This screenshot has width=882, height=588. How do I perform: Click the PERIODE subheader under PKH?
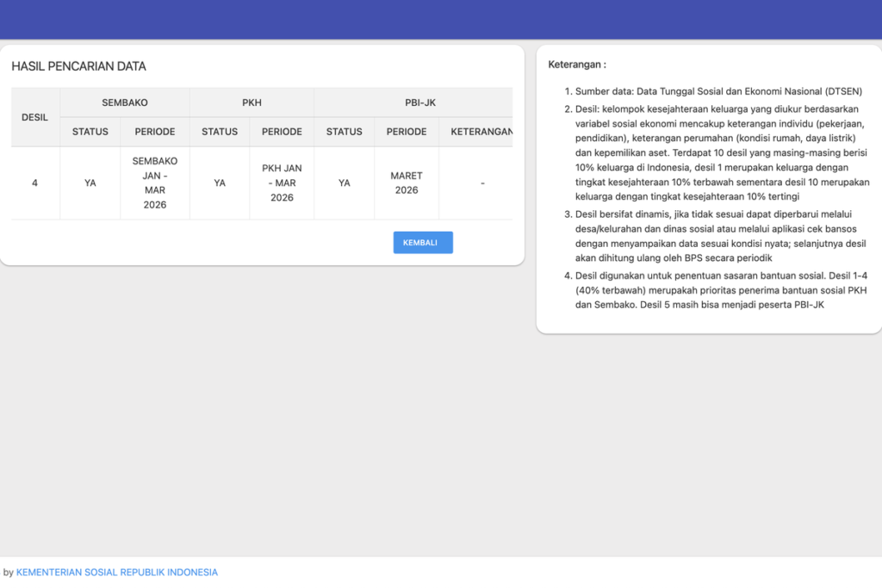282,132
